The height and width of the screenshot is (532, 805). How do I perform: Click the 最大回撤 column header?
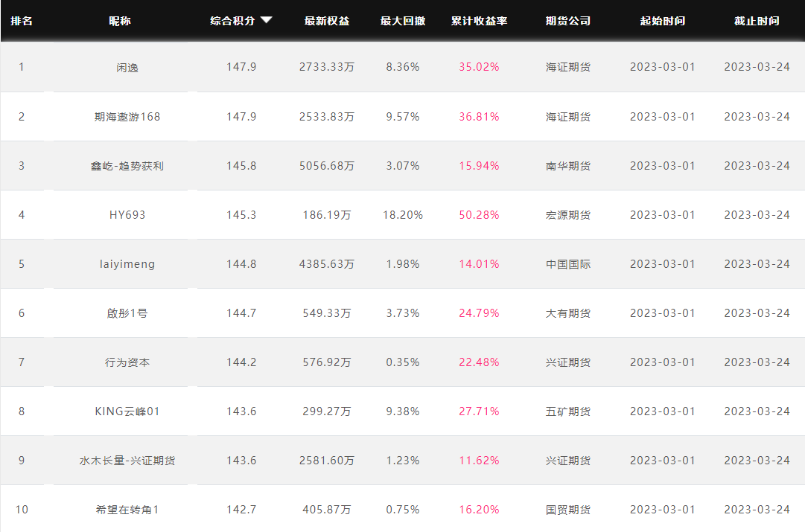coord(402,21)
